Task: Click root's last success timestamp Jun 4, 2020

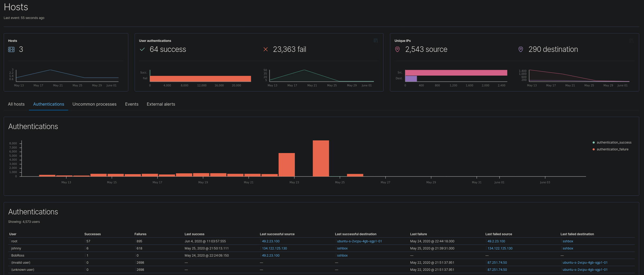Action: pos(205,241)
